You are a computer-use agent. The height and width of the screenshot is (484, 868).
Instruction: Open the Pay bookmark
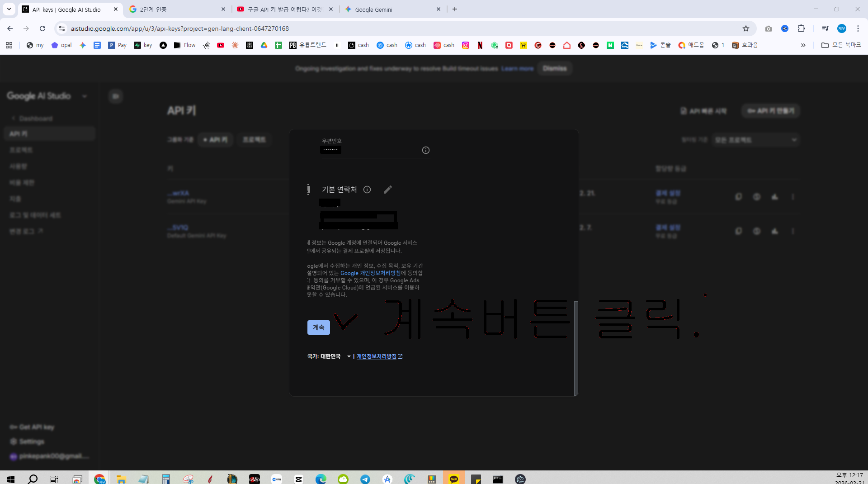click(118, 45)
